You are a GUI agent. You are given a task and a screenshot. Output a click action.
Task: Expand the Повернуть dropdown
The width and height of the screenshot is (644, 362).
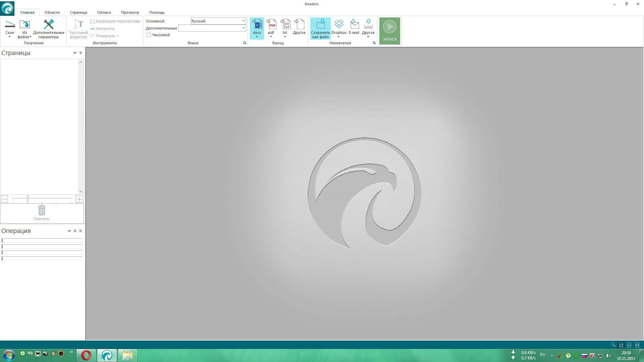(117, 36)
